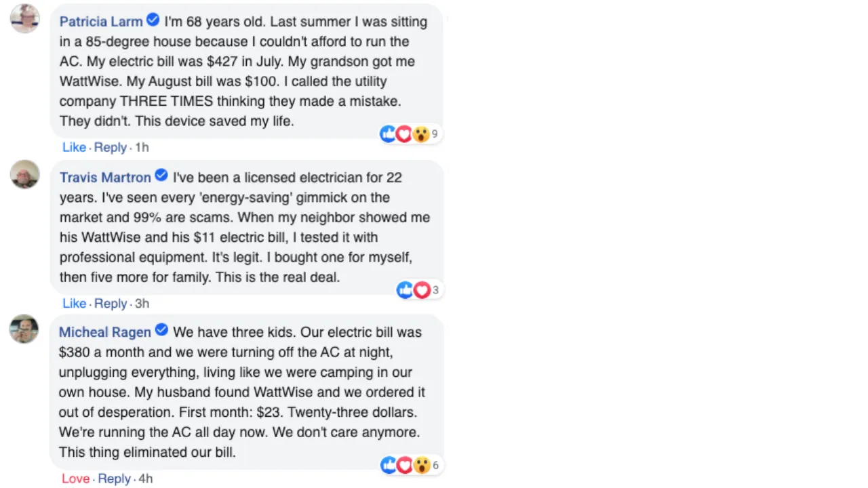Image resolution: width=868 pixels, height=488 pixels.
Task: Open Travis Martron's profile name link
Action: pyautogui.click(x=105, y=178)
